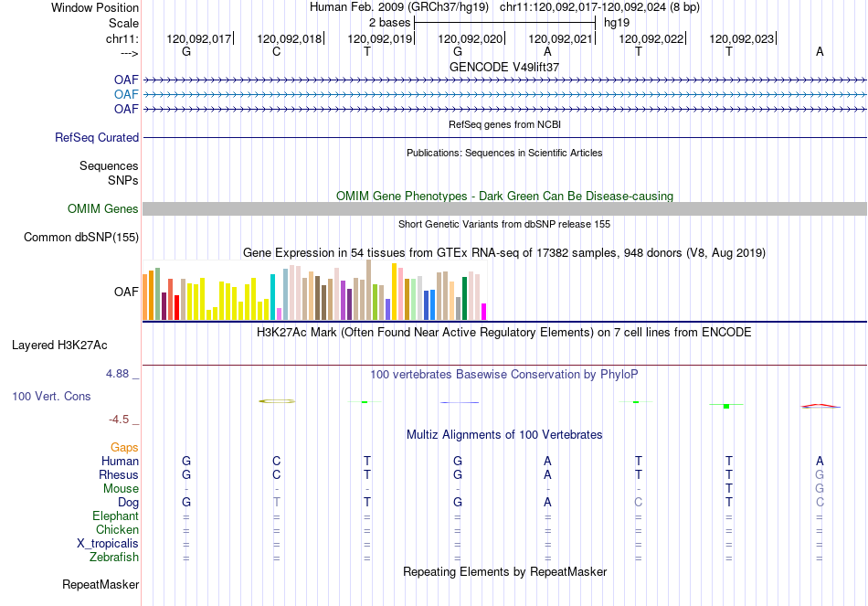
Task: Click the -4.5 lower conservation value
Action: [120, 420]
